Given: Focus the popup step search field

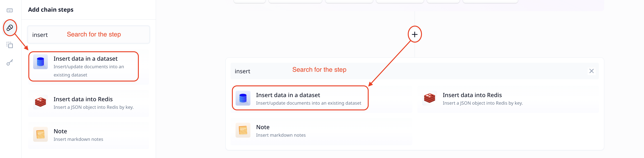Looking at the screenshot, I should coord(414,71).
